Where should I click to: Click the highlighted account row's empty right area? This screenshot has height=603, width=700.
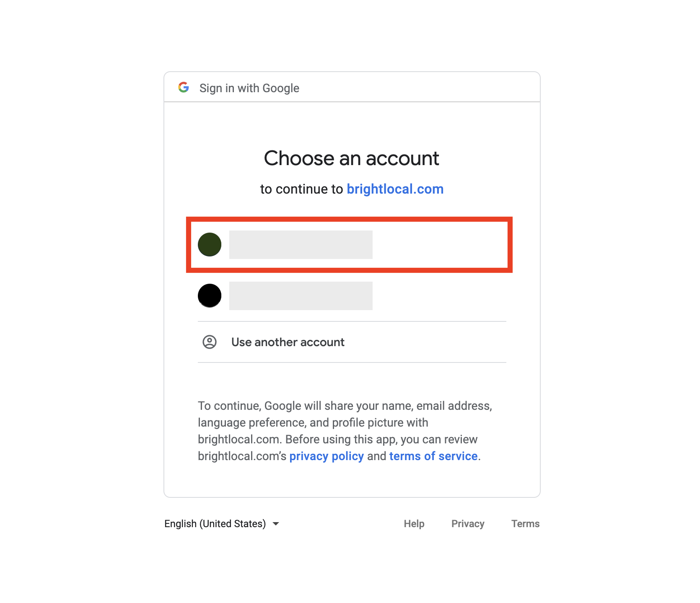(440, 245)
